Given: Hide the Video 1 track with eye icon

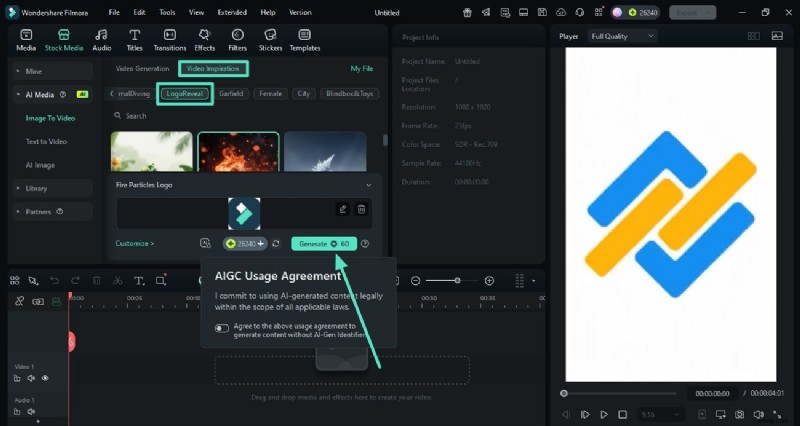Looking at the screenshot, I should [45, 378].
